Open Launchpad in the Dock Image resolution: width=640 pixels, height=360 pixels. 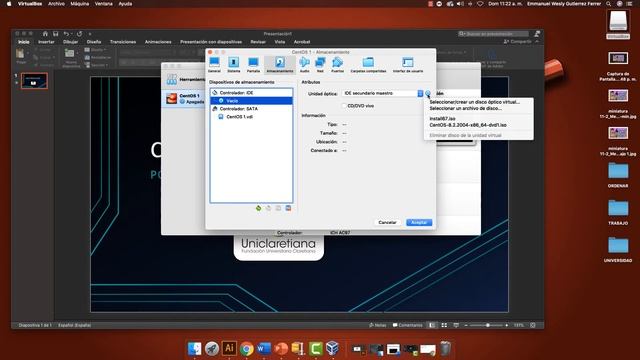(x=212, y=349)
